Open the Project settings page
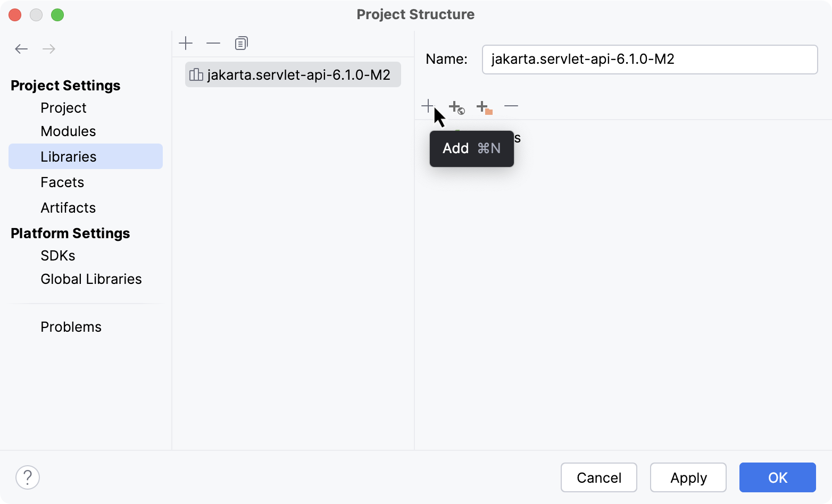Image resolution: width=832 pixels, height=504 pixels. pos(63,108)
